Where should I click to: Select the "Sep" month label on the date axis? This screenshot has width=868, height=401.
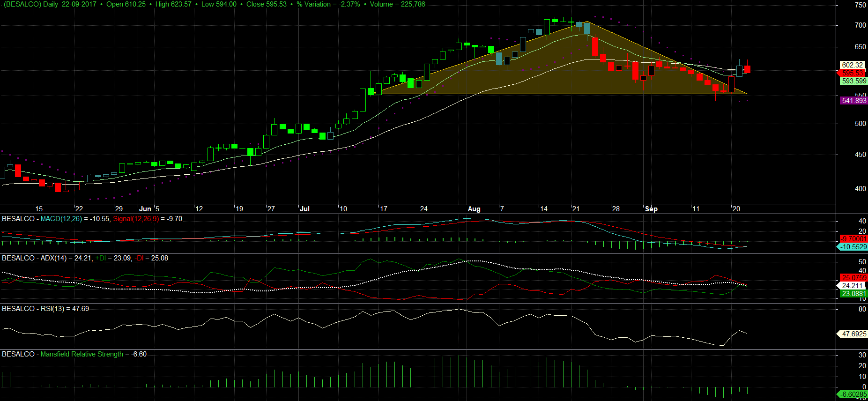click(x=651, y=209)
